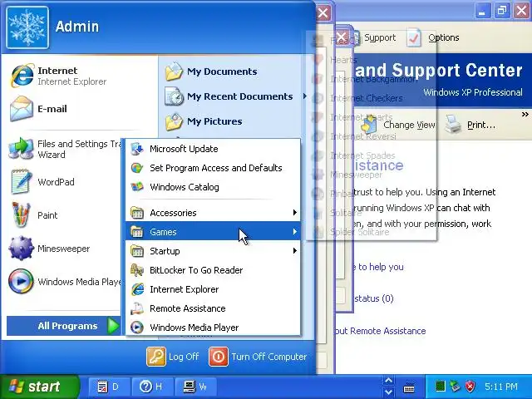Click the Admin user snowflake picture

tap(27, 27)
